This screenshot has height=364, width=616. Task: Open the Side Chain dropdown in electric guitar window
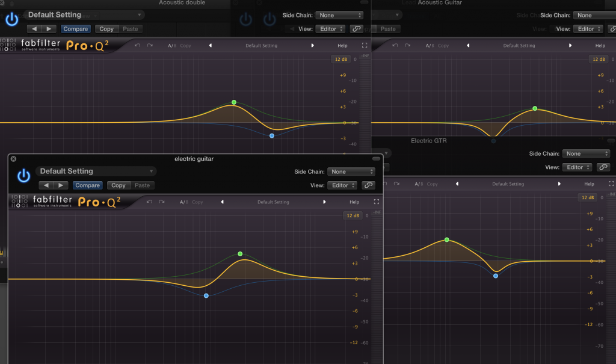(351, 171)
